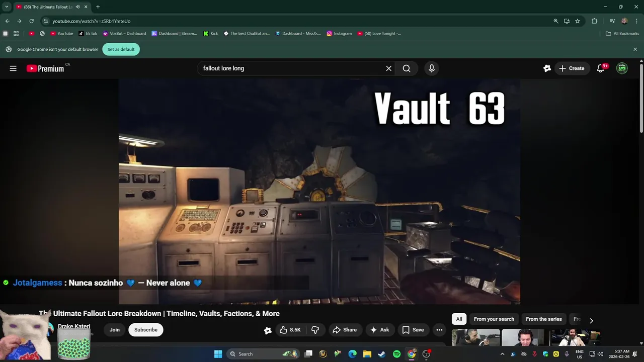Open a new Chrome tab
This screenshot has height=362, width=644.
point(98,7)
